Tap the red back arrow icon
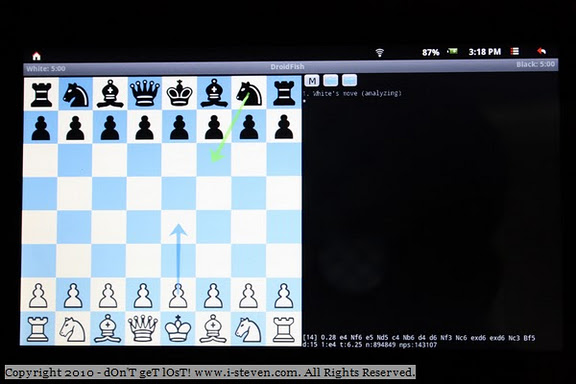This screenshot has width=576, height=384. point(541,51)
